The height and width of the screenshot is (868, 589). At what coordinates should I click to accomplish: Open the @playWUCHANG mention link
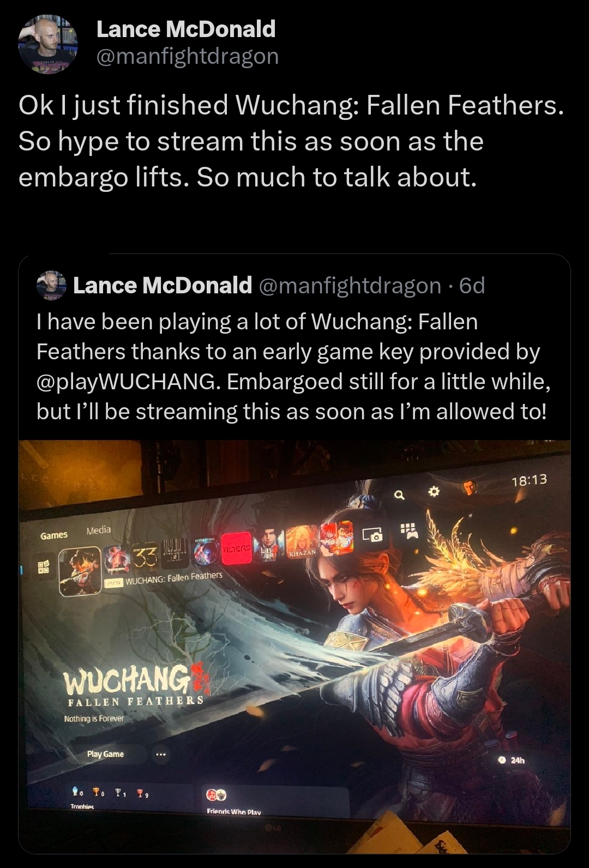tap(129, 381)
